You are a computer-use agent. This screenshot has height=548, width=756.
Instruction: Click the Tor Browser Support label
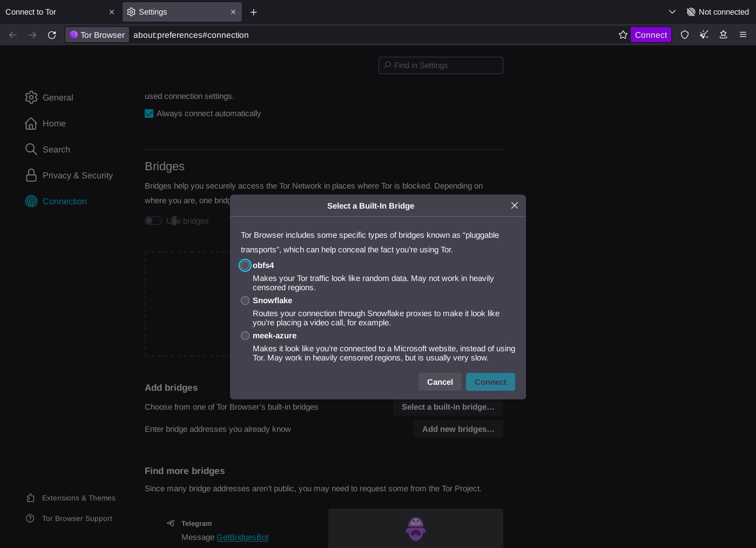[x=77, y=518]
